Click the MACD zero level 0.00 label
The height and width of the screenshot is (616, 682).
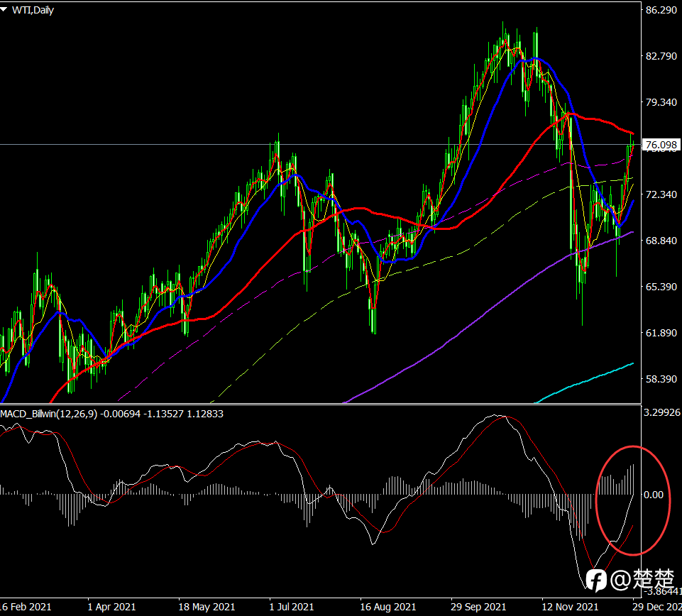pyautogui.click(x=654, y=495)
